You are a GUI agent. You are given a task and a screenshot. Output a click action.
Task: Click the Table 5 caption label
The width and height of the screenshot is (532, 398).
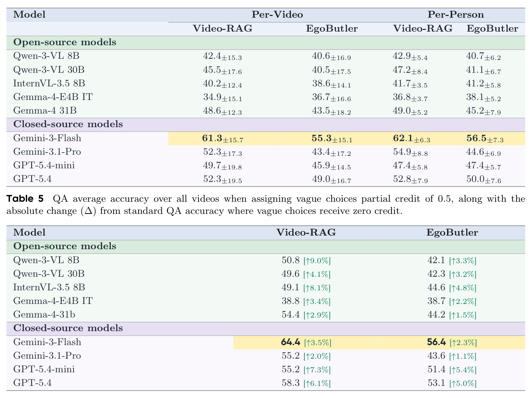tap(25, 199)
